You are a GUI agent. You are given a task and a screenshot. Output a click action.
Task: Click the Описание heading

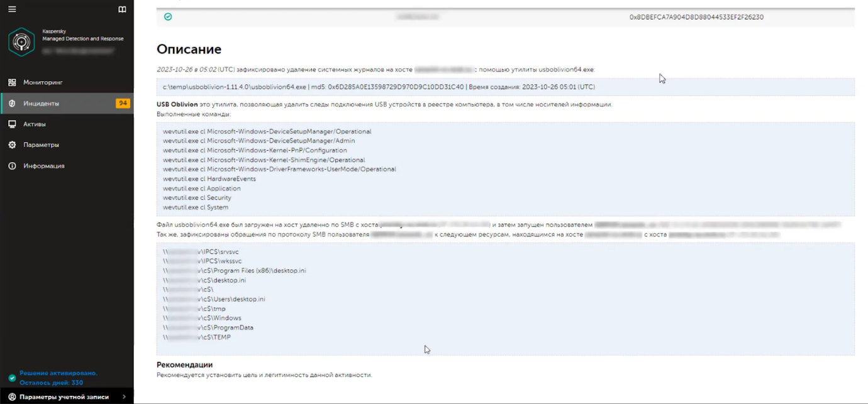(189, 49)
